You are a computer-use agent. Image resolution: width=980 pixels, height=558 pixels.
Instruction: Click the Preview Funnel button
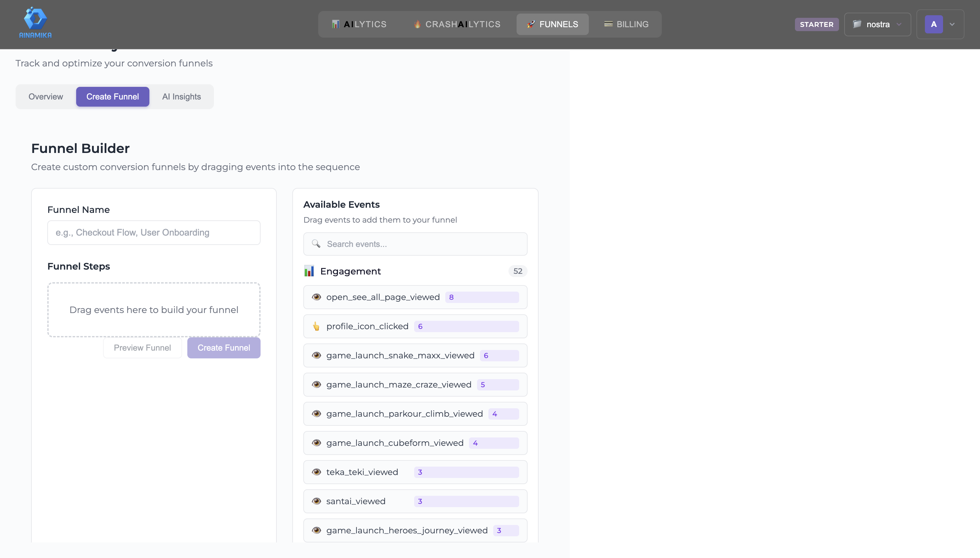[142, 348]
